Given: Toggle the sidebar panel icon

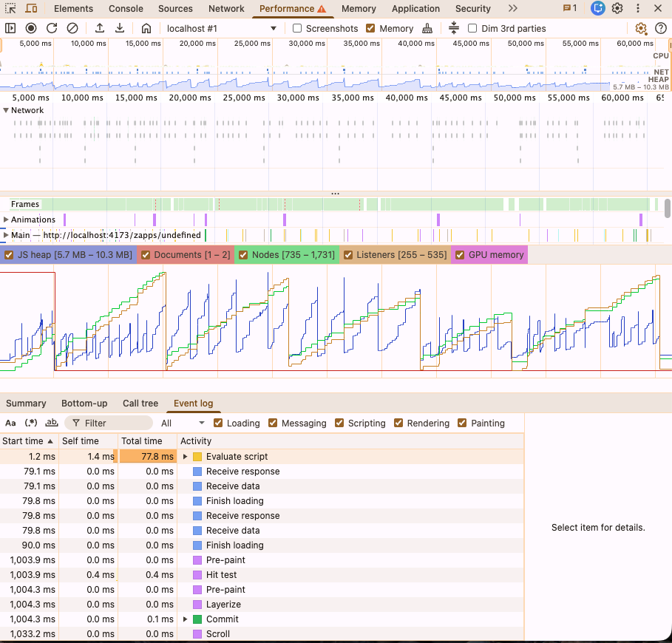Looking at the screenshot, I should pyautogui.click(x=10, y=28).
